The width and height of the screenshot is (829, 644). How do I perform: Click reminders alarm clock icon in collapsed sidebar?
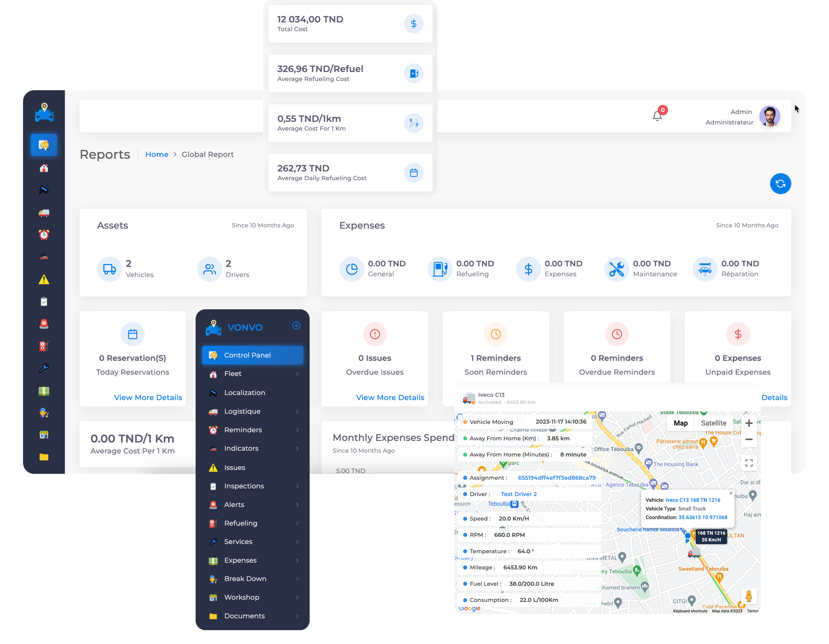coord(44,235)
